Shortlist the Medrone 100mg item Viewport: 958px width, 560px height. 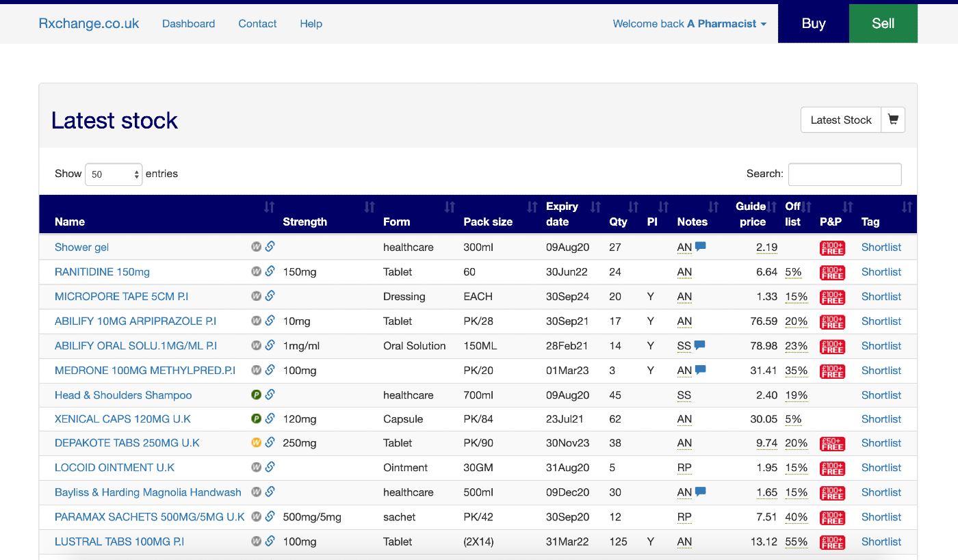pyautogui.click(x=881, y=370)
